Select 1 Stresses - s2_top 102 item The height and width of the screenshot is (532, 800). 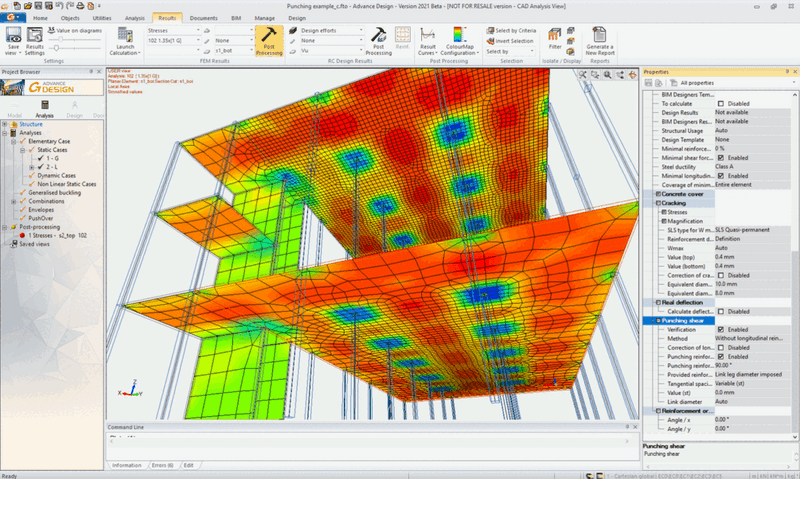pyautogui.click(x=58, y=236)
